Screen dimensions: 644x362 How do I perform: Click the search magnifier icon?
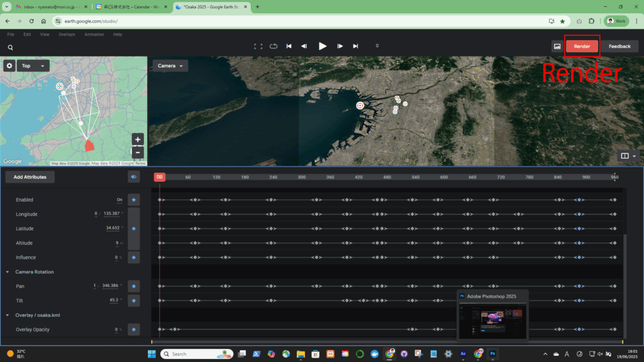[11, 47]
